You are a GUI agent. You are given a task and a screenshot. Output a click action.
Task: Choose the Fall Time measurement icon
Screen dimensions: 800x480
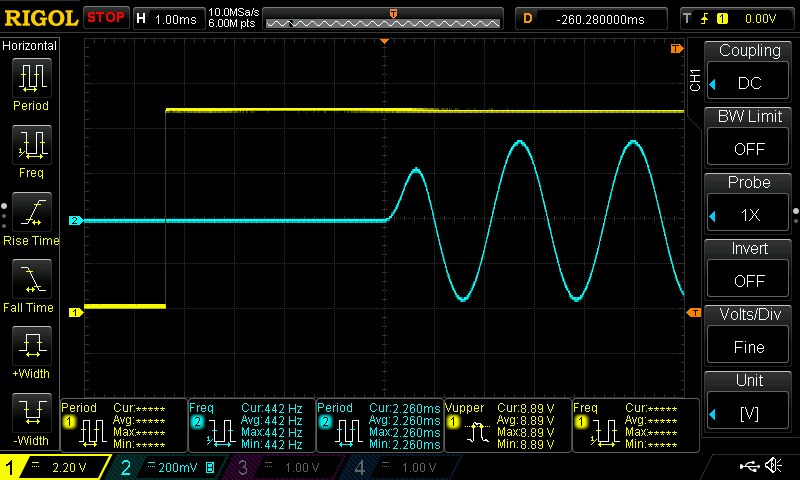(30, 281)
